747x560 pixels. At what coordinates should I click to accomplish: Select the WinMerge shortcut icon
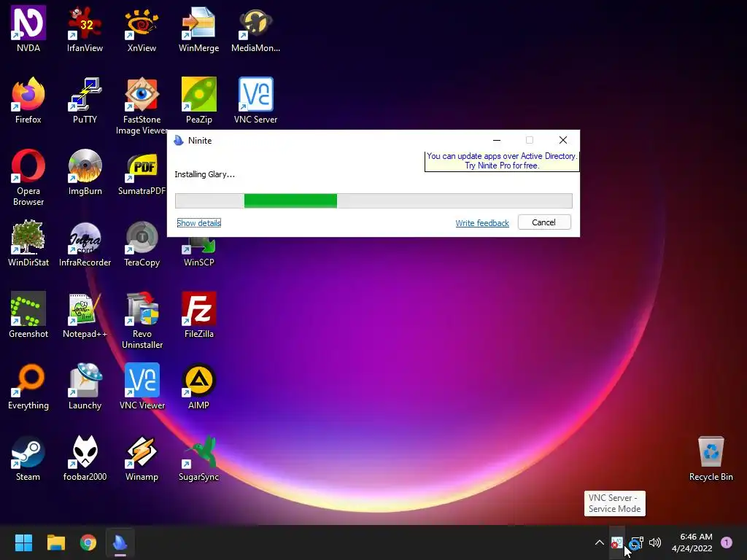(198, 28)
